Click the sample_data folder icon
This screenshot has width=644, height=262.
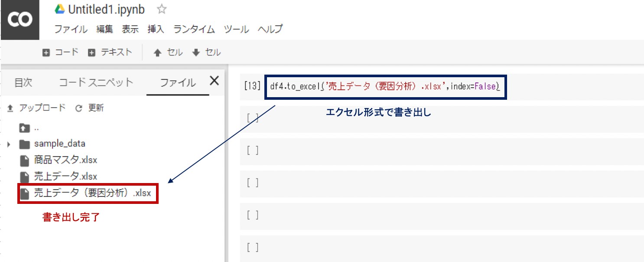(x=24, y=144)
